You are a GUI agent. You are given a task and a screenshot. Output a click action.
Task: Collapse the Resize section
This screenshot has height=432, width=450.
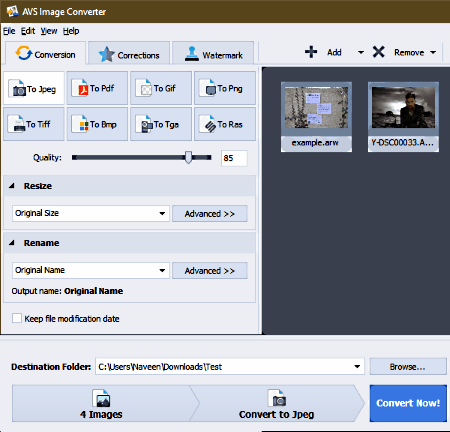tap(12, 186)
